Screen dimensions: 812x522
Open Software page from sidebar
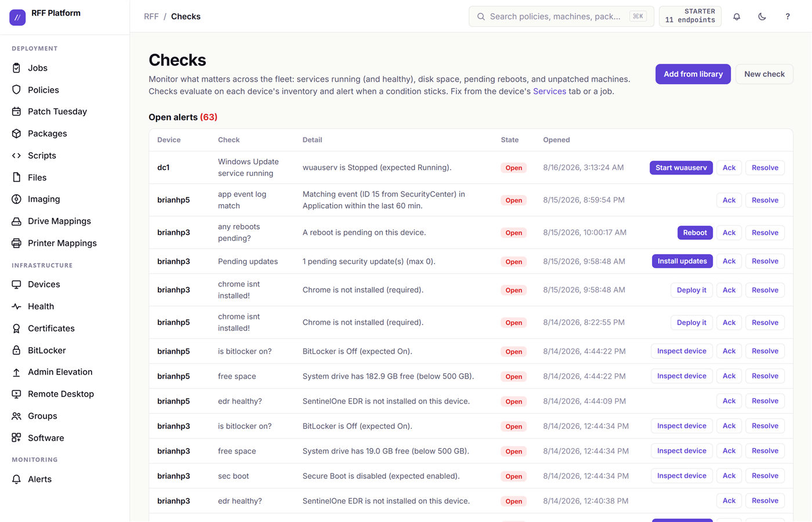pos(46,438)
